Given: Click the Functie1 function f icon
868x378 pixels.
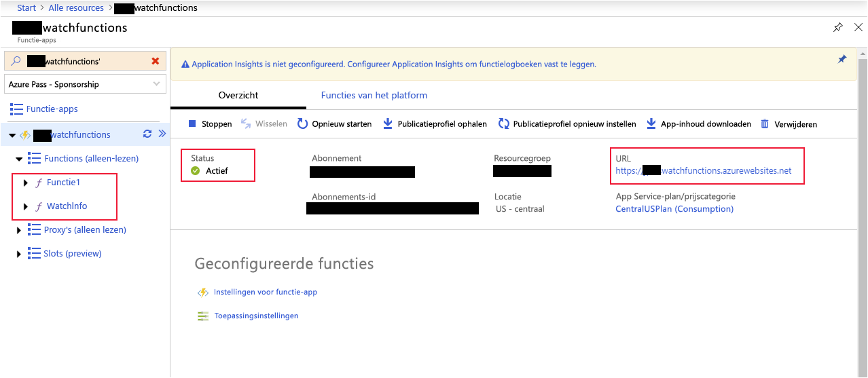Looking at the screenshot, I should 39,183.
